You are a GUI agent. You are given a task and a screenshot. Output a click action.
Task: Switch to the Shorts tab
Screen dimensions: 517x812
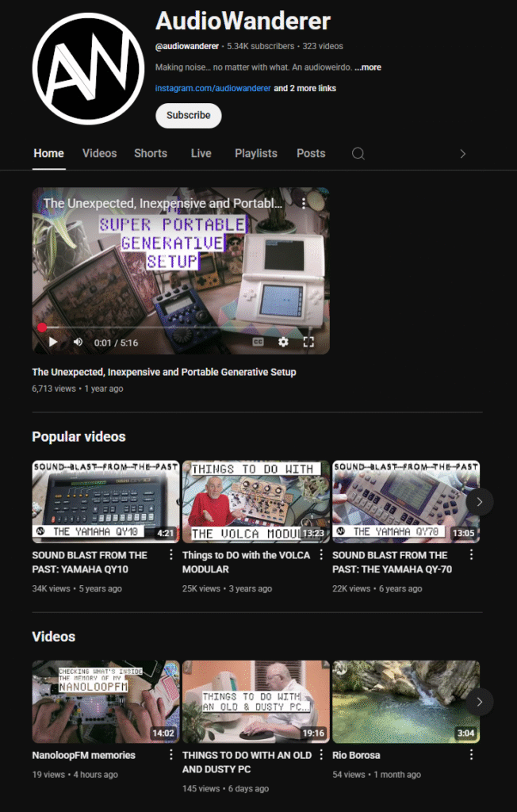click(151, 154)
